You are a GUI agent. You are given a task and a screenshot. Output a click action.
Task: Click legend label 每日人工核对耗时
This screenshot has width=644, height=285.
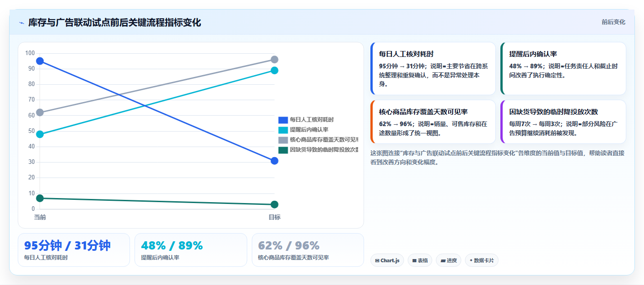click(312, 120)
